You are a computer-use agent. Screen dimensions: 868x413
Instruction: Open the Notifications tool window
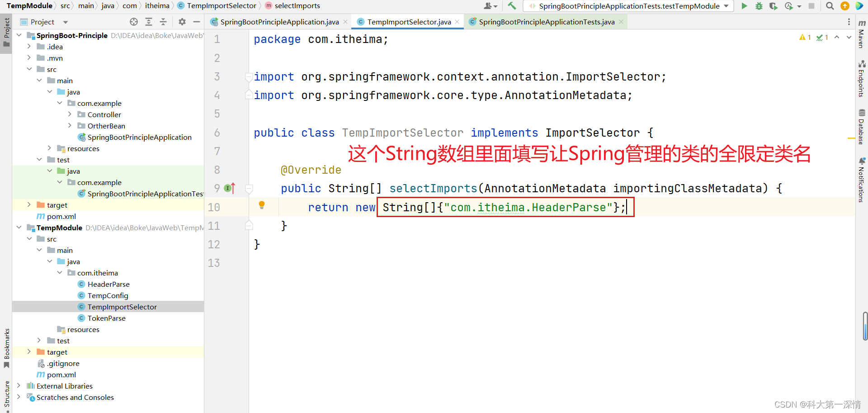[x=862, y=180]
